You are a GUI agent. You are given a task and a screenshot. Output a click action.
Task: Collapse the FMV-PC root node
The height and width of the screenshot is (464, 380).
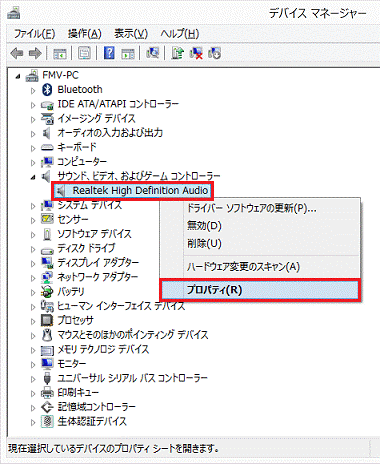click(x=18, y=76)
